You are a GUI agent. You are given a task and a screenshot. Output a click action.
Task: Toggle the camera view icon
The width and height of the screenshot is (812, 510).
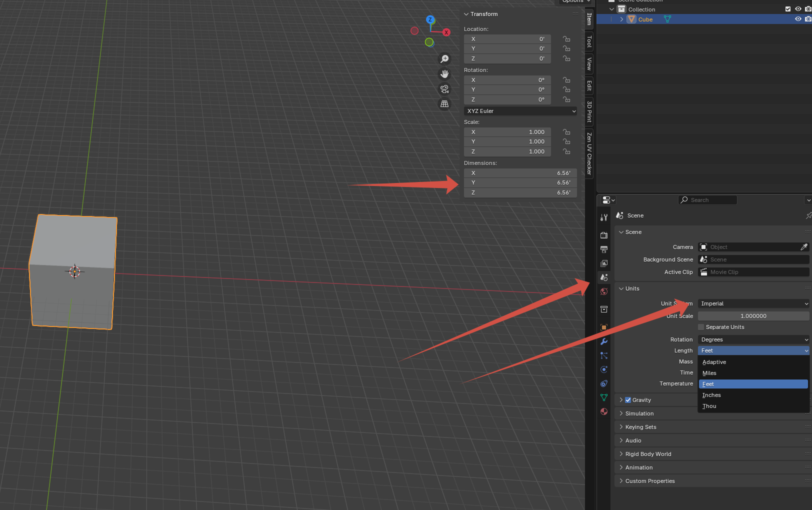tap(444, 89)
